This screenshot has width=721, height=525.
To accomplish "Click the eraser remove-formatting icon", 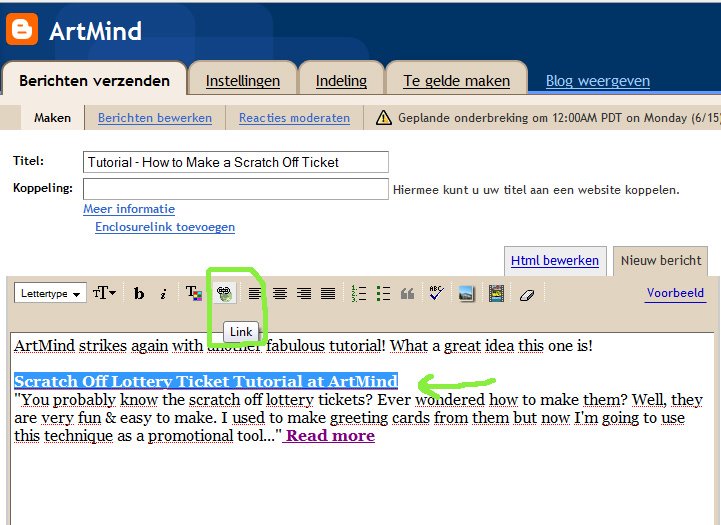I will coord(527,295).
